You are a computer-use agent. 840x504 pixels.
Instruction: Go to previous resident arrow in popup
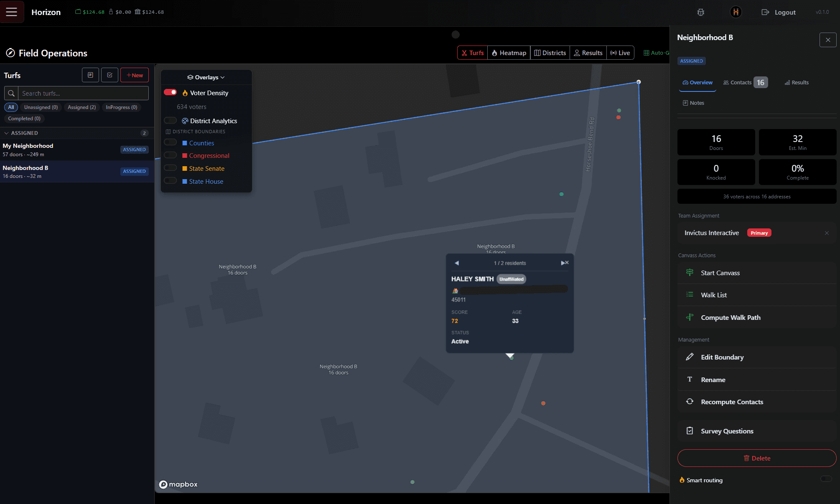coord(457,263)
